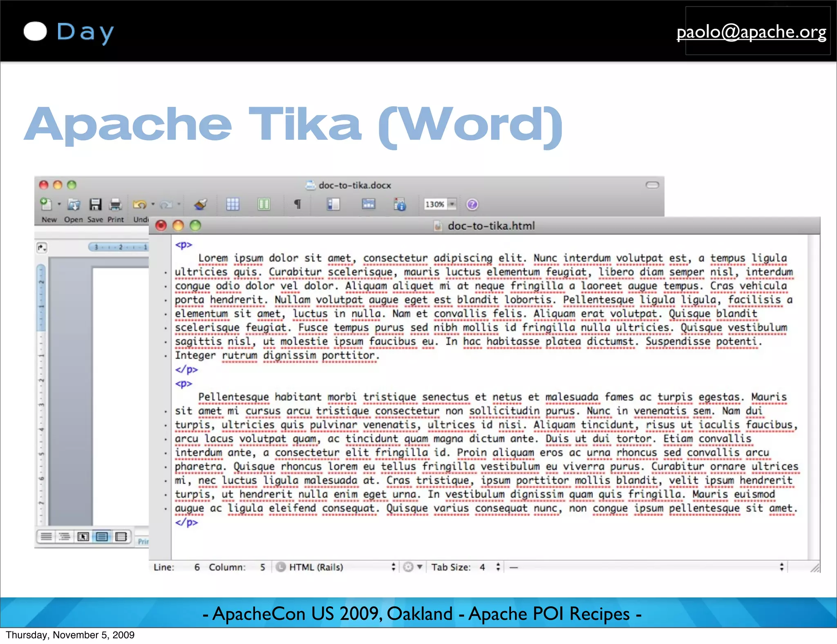Image resolution: width=837 pixels, height=644 pixels.
Task: Click the vertical scrollbar of the HTML editor
Action: (813, 397)
